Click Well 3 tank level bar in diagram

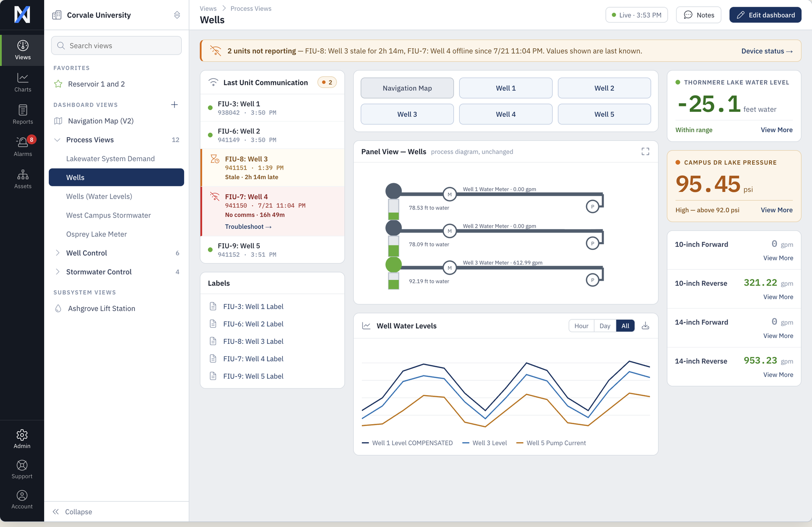[393, 281]
